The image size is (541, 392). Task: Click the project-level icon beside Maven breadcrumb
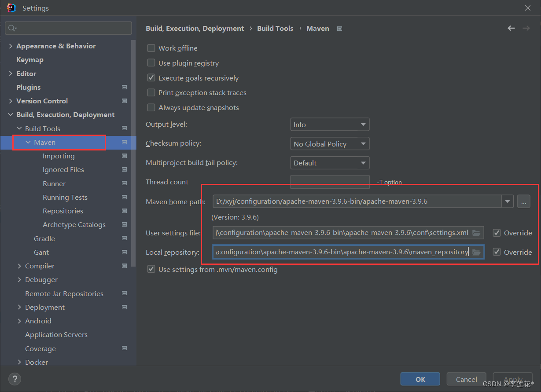click(339, 29)
